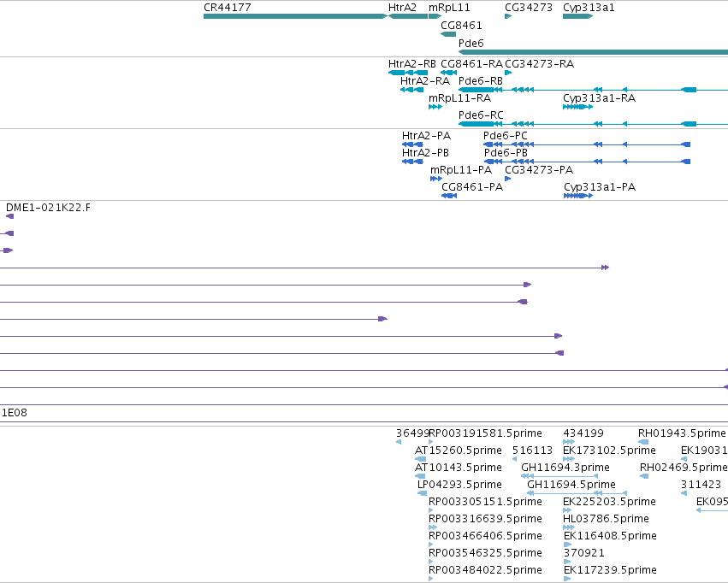The height and width of the screenshot is (583, 728).
Task: Open EST RH01943.5prime
Action: coord(682,433)
